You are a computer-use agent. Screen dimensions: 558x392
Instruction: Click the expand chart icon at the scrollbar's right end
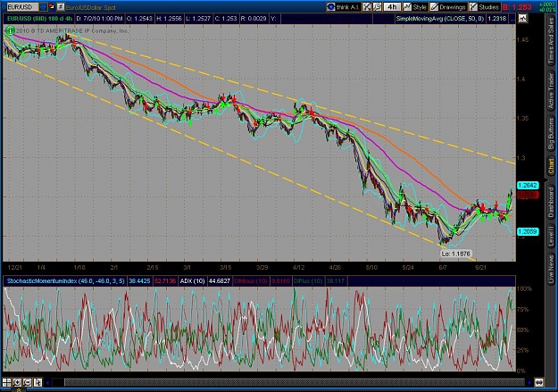(539, 383)
